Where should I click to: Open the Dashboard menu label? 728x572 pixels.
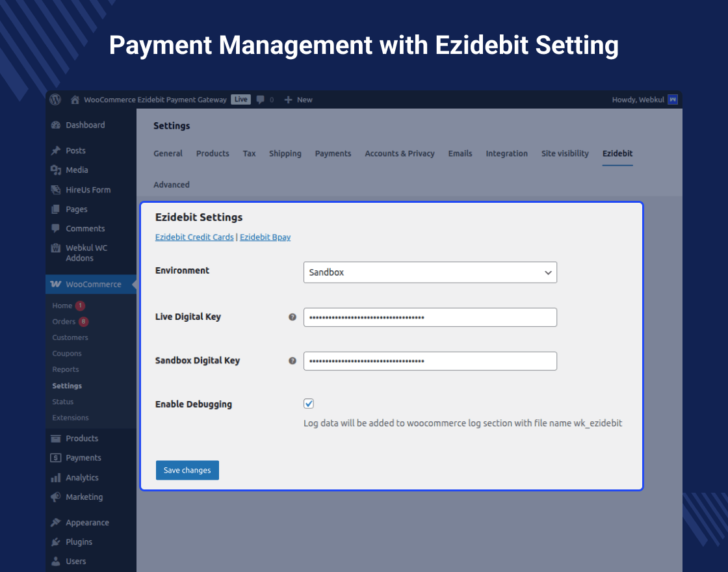pos(85,125)
